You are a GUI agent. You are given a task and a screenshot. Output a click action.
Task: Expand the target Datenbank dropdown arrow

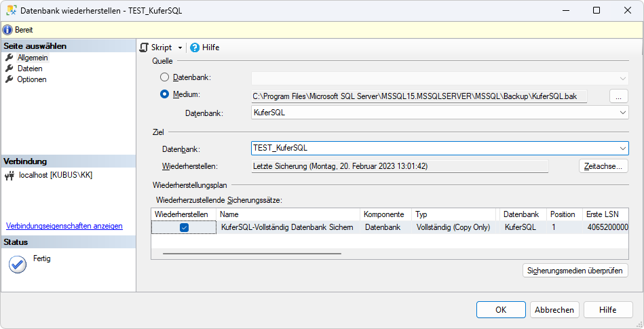click(623, 149)
